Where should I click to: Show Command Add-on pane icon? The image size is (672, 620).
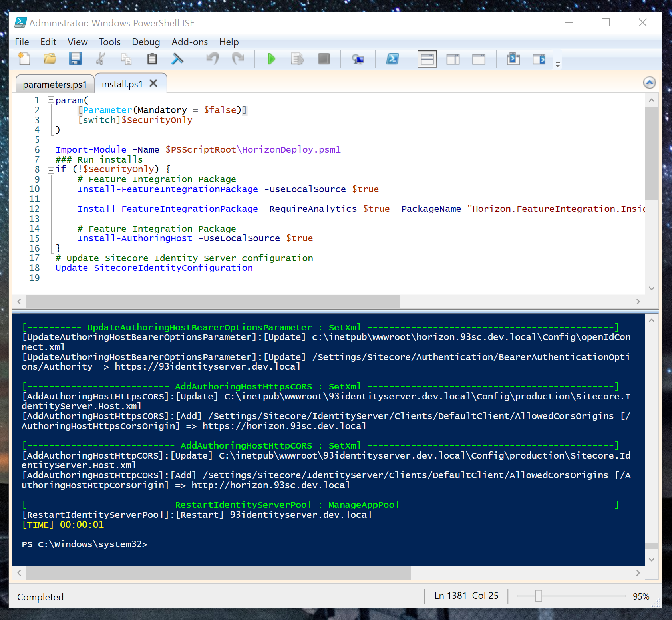pyautogui.click(x=539, y=59)
